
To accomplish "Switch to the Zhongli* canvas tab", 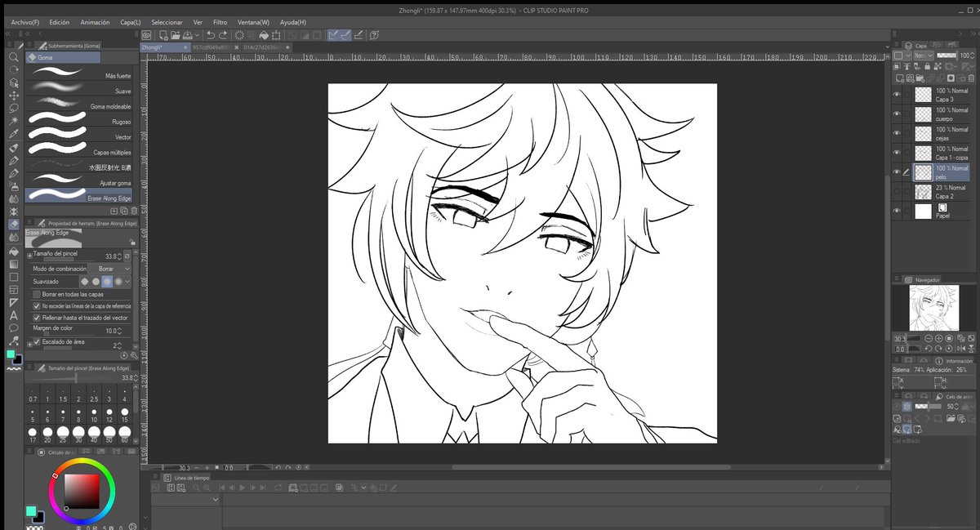I will tap(163, 47).
